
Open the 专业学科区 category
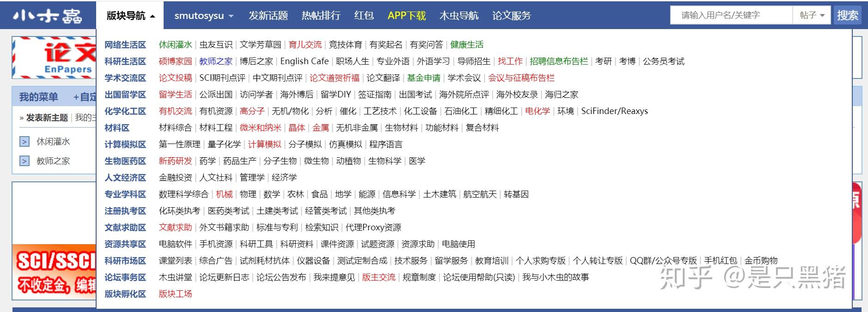tap(125, 194)
